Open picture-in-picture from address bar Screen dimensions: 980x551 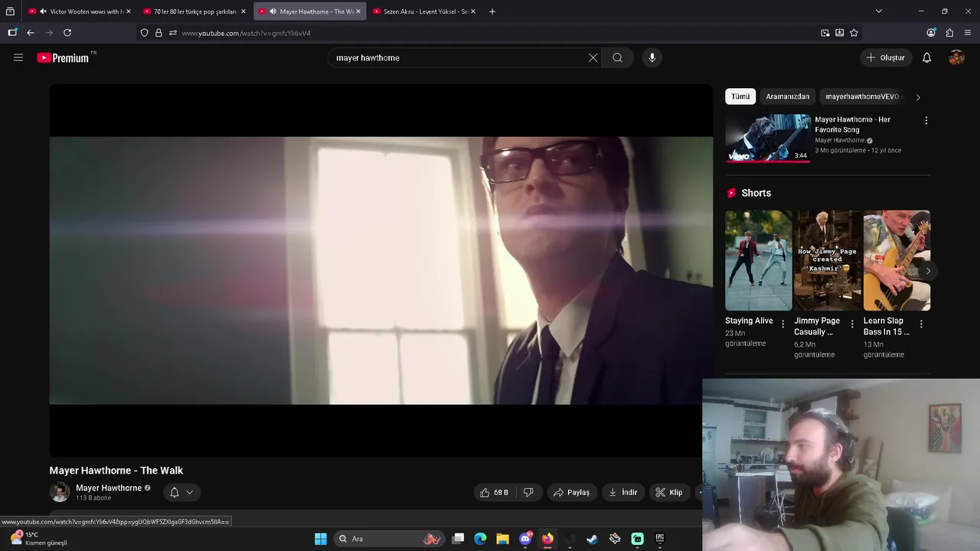(x=825, y=33)
